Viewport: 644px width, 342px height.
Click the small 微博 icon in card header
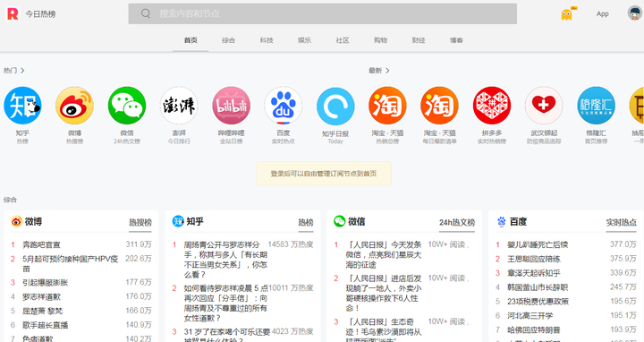16,221
